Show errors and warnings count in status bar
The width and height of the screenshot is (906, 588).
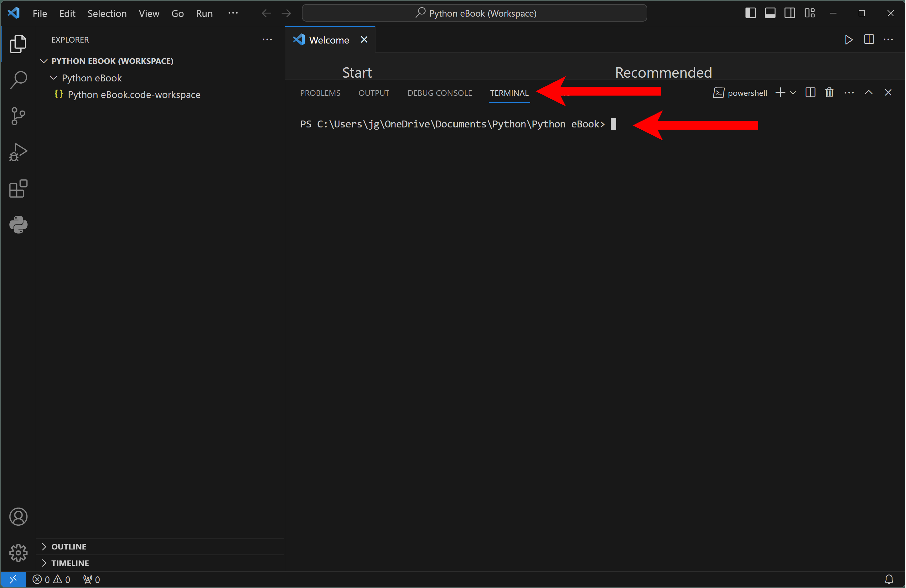tap(51, 579)
